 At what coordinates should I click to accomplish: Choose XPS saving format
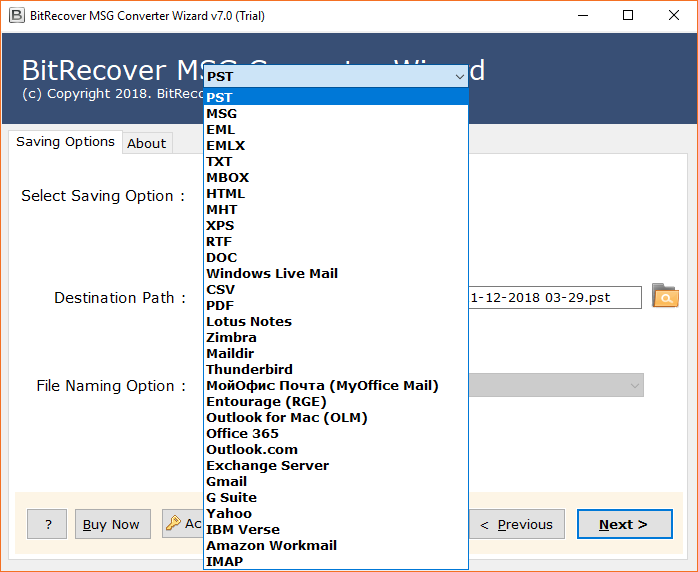coord(336,226)
